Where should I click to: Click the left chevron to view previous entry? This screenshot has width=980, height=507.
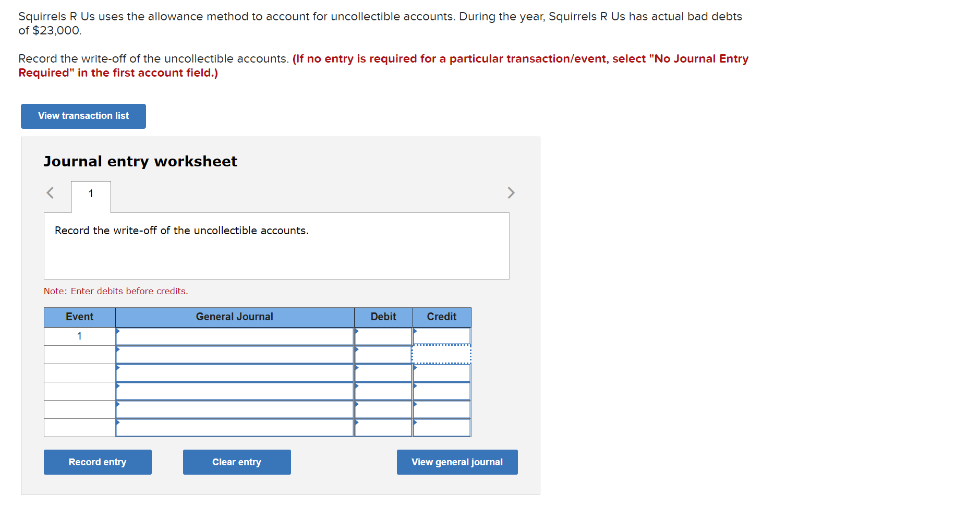(x=50, y=192)
